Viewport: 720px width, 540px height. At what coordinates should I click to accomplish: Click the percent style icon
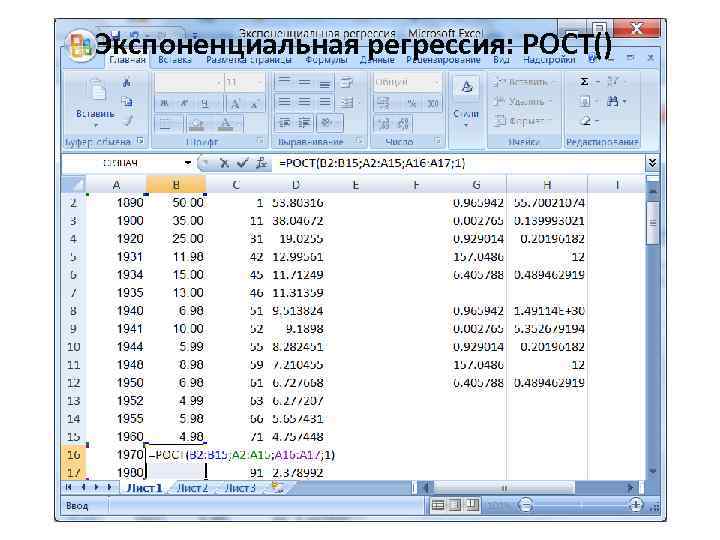(x=412, y=103)
